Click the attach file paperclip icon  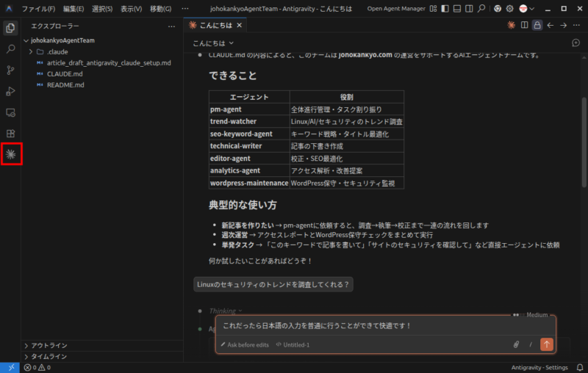[x=516, y=344]
